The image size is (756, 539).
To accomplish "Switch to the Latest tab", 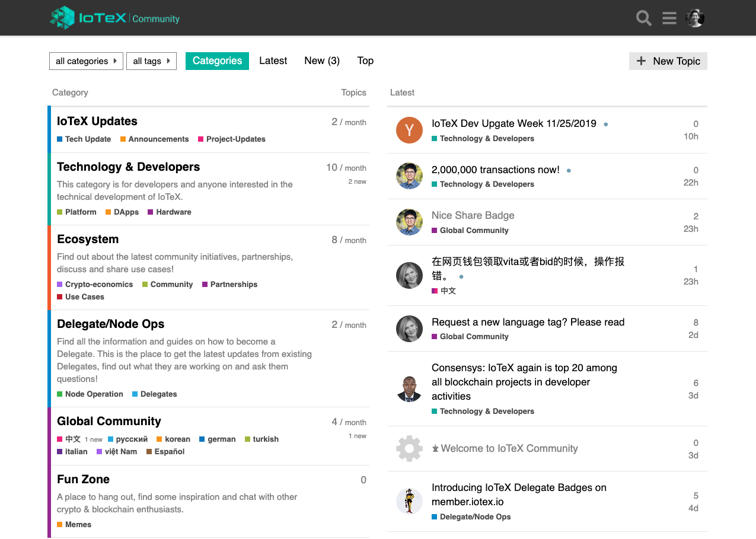I will (273, 60).
